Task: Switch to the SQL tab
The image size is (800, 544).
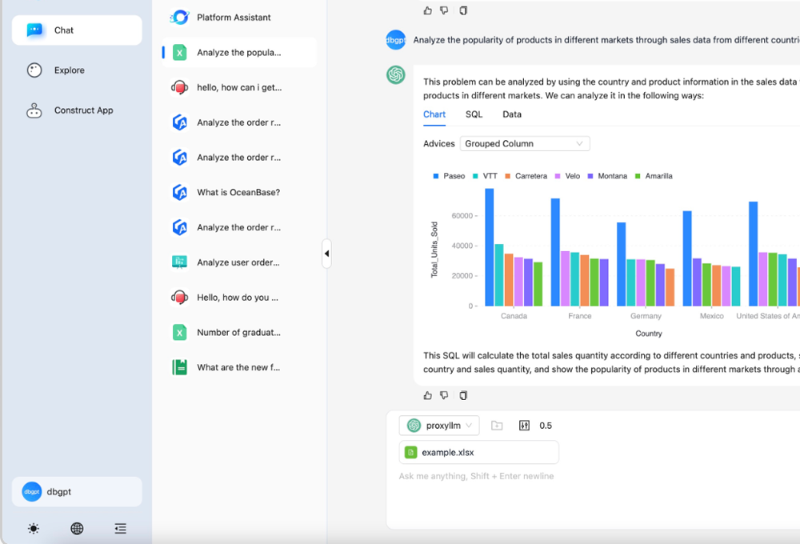Action: [x=473, y=114]
